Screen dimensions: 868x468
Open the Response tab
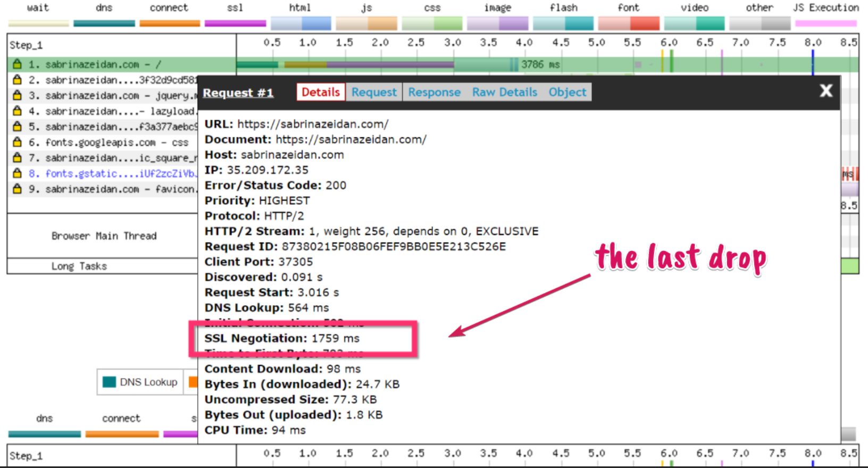(x=434, y=92)
